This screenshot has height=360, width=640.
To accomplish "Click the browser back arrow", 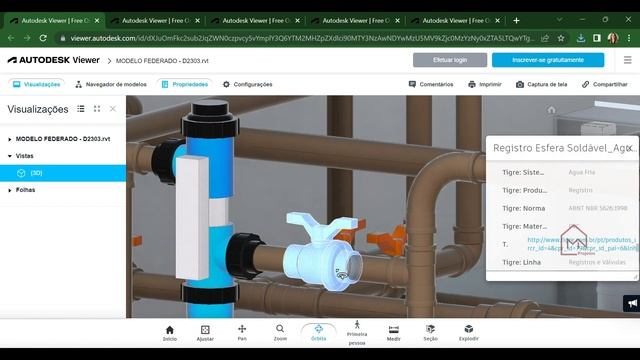I will click(11, 38).
